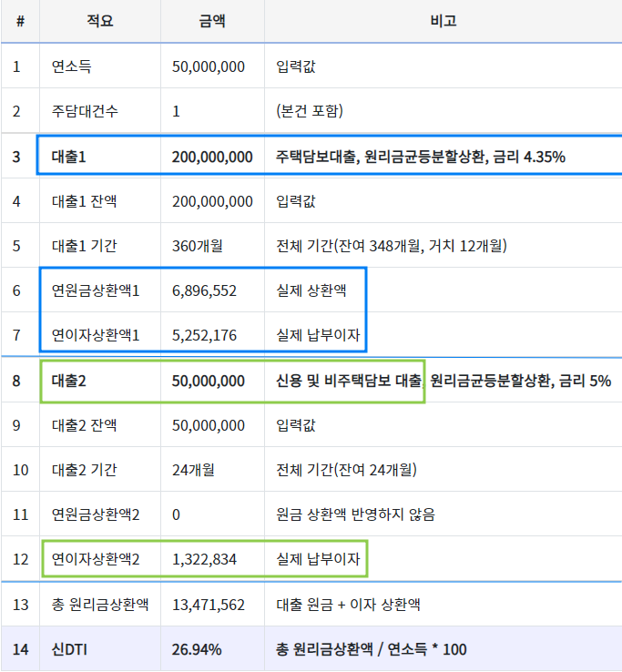Click the 주택담보대출 금리 4.35% note
622x672 pixels.
420,157
